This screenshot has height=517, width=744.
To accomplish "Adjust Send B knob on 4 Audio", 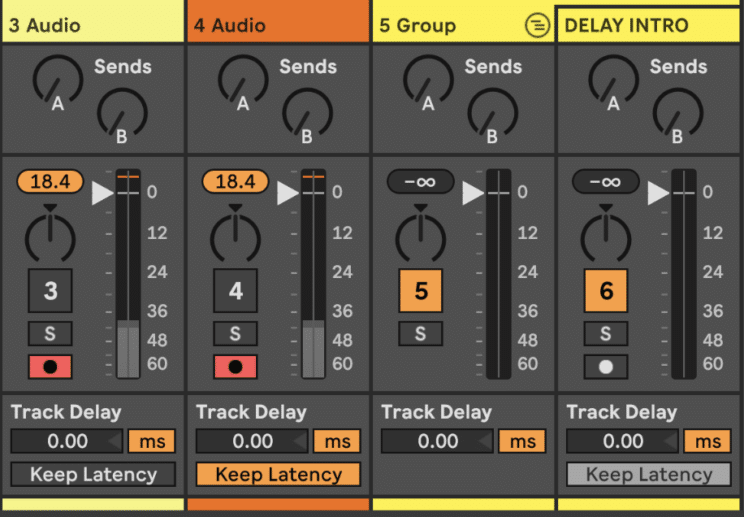I will pyautogui.click(x=307, y=113).
